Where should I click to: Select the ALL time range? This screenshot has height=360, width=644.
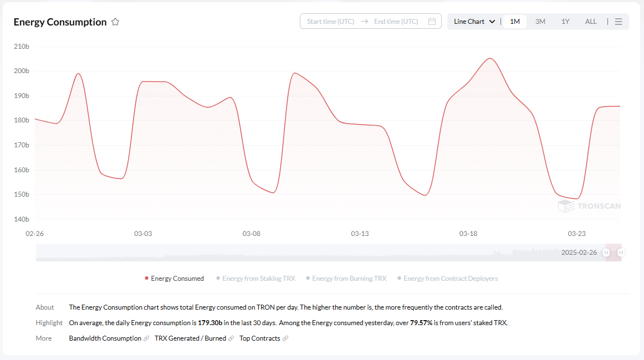click(591, 22)
